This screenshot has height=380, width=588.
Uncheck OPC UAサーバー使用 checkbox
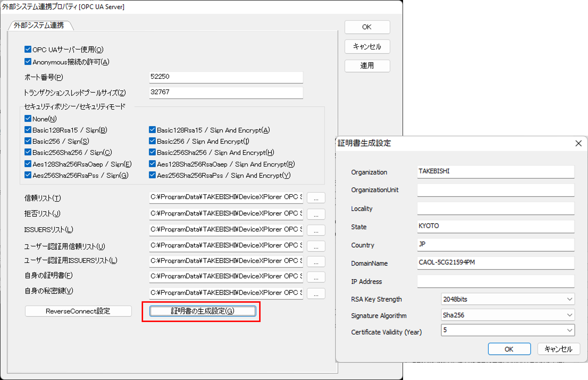tap(28, 49)
